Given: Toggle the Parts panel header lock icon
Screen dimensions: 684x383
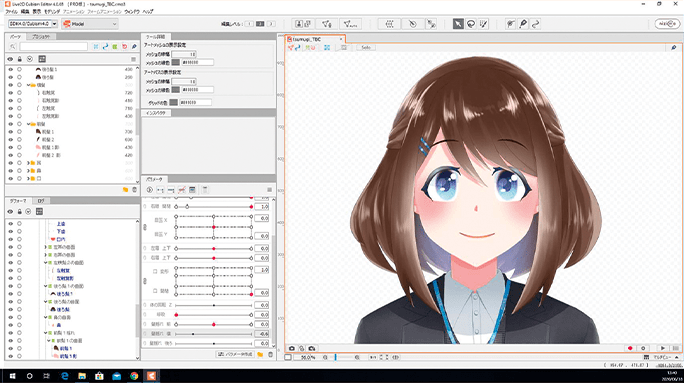Looking at the screenshot, I should point(20,59).
